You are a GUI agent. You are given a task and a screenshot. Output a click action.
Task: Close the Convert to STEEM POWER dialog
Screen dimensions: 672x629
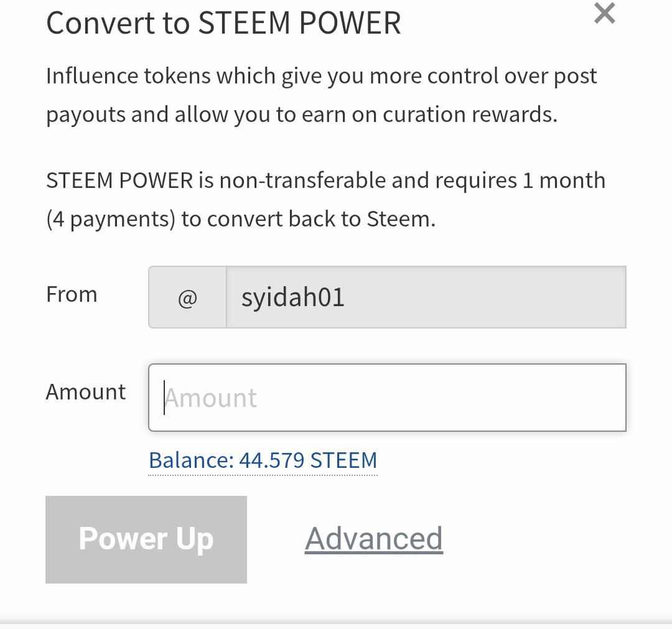coord(605,13)
